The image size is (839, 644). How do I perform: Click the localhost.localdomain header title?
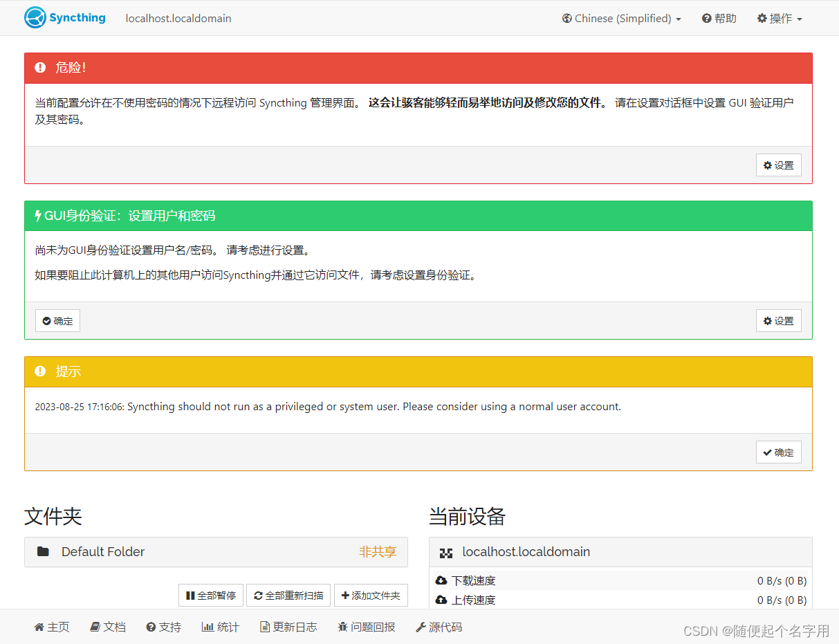coord(178,19)
